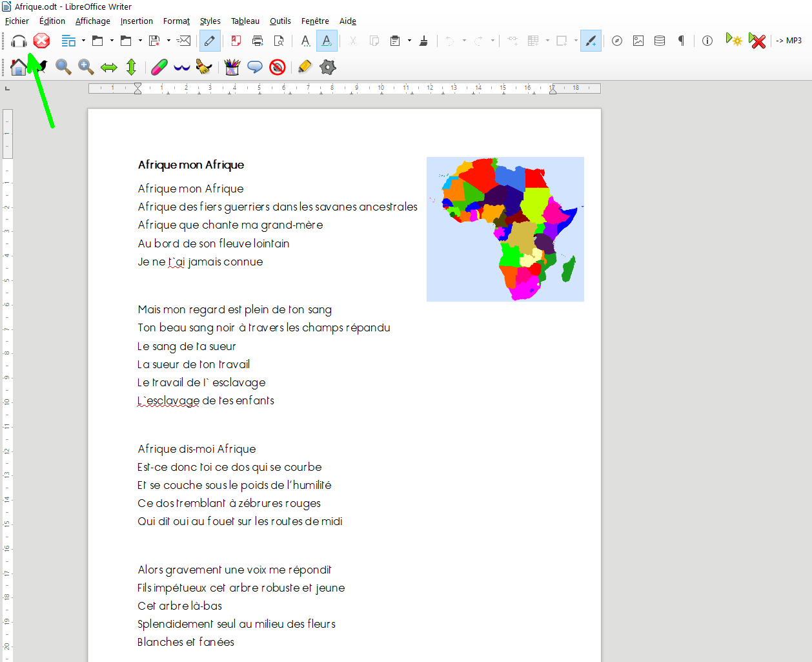The width and height of the screenshot is (812, 662).
Task: Open the Tableau menu
Action: pyautogui.click(x=245, y=21)
